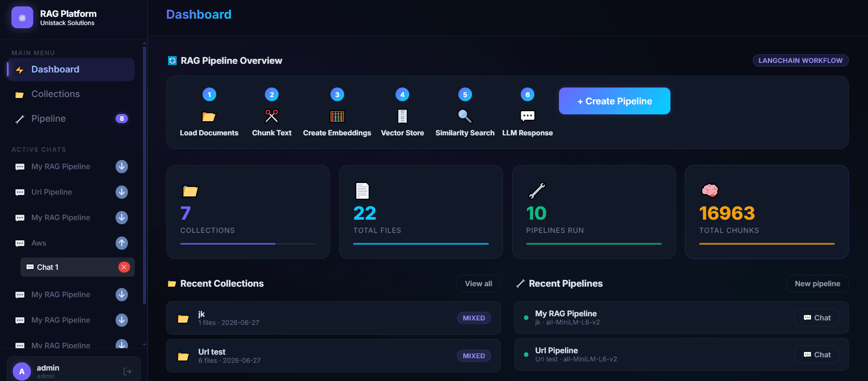Click the admin username at bottom of sidebar

48,368
